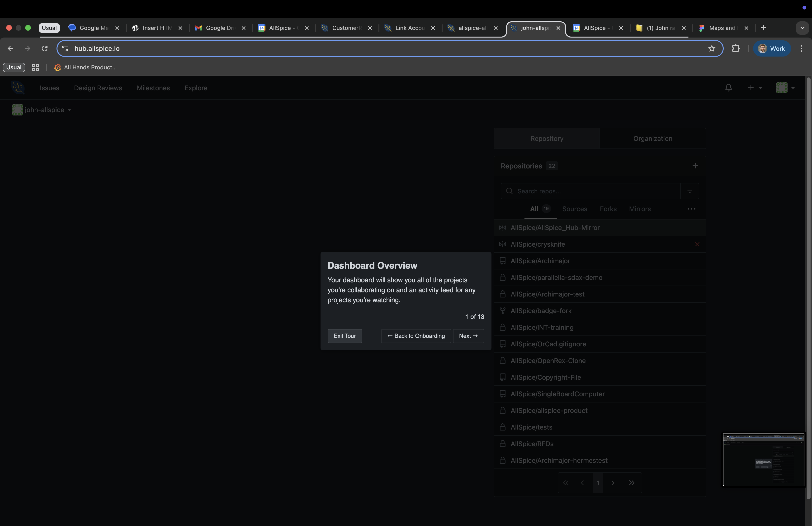Close the Google Meet tab

coord(117,28)
